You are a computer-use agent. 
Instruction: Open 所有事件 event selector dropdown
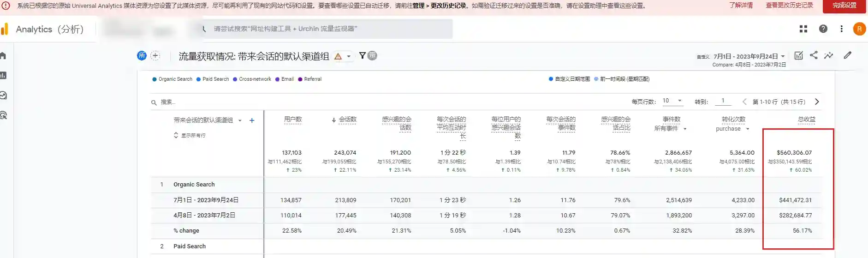coord(671,129)
